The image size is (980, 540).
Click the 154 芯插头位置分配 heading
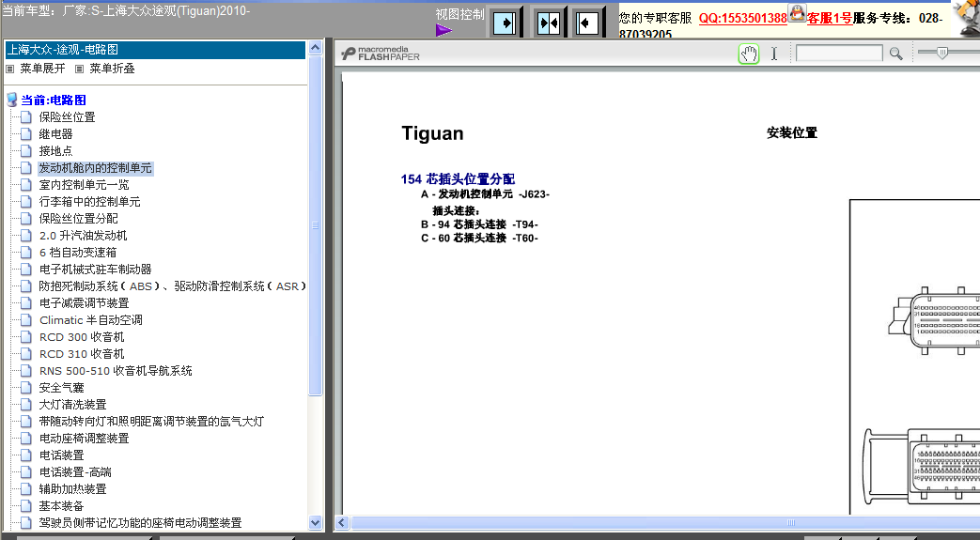(x=458, y=178)
